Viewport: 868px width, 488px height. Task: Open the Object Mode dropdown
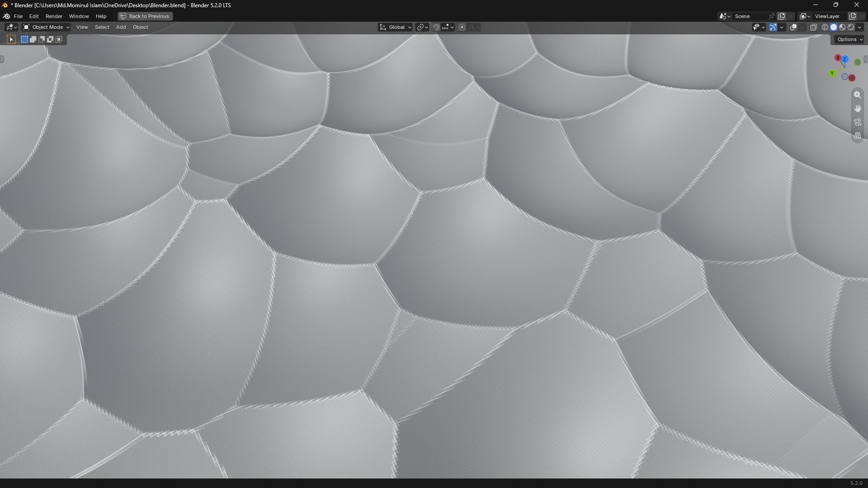46,27
